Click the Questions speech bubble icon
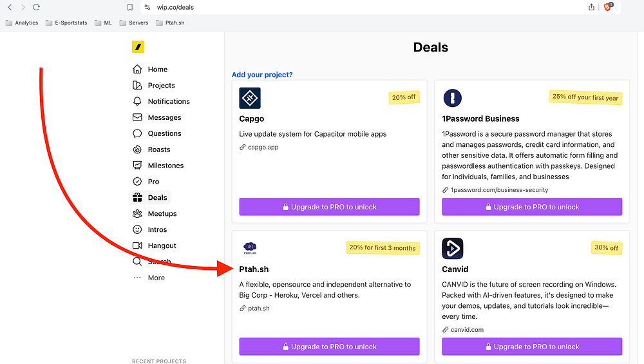This screenshot has height=364, width=644. (137, 134)
